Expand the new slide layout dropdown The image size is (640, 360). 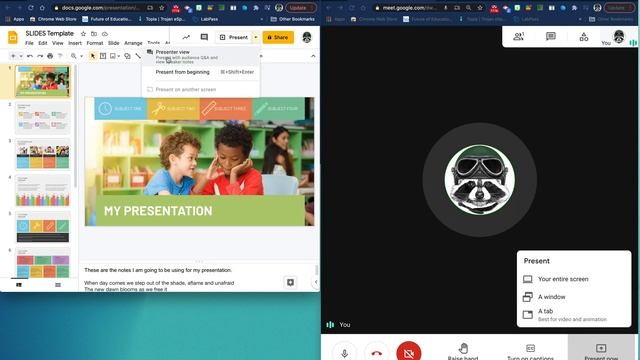[x=21, y=56]
